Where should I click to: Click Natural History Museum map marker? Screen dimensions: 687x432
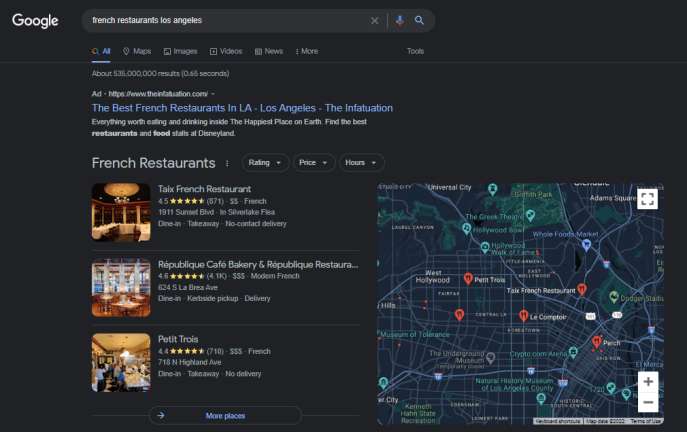(x=541, y=398)
